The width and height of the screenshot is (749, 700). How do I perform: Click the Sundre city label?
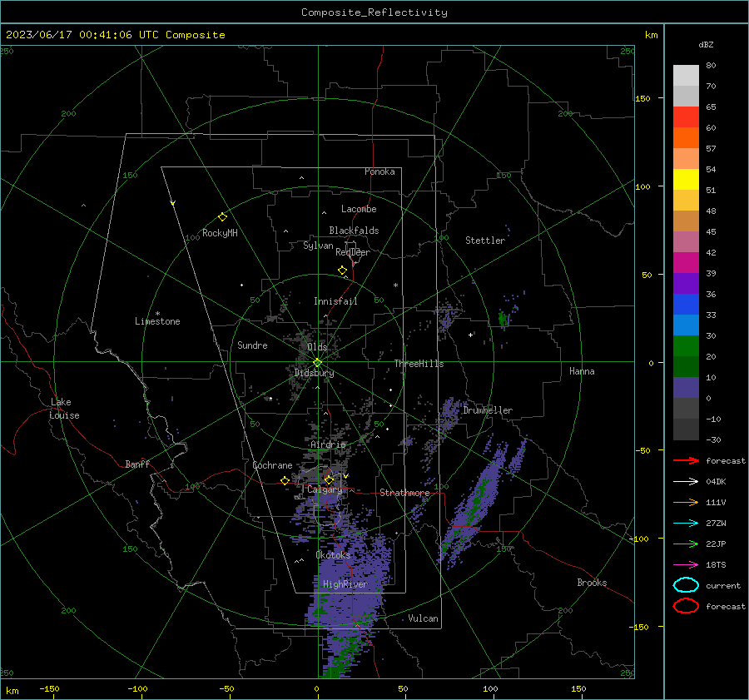coord(252,345)
